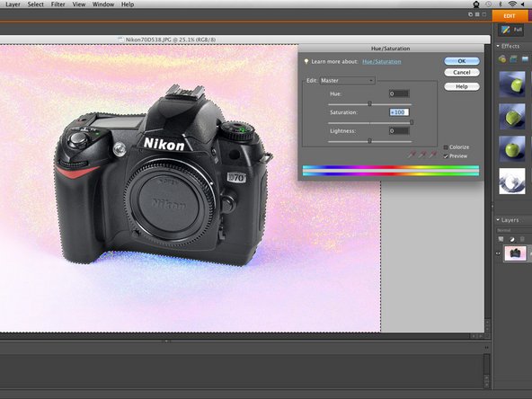Select the camera layer thumbnail
The image size is (532, 399).
click(x=516, y=253)
